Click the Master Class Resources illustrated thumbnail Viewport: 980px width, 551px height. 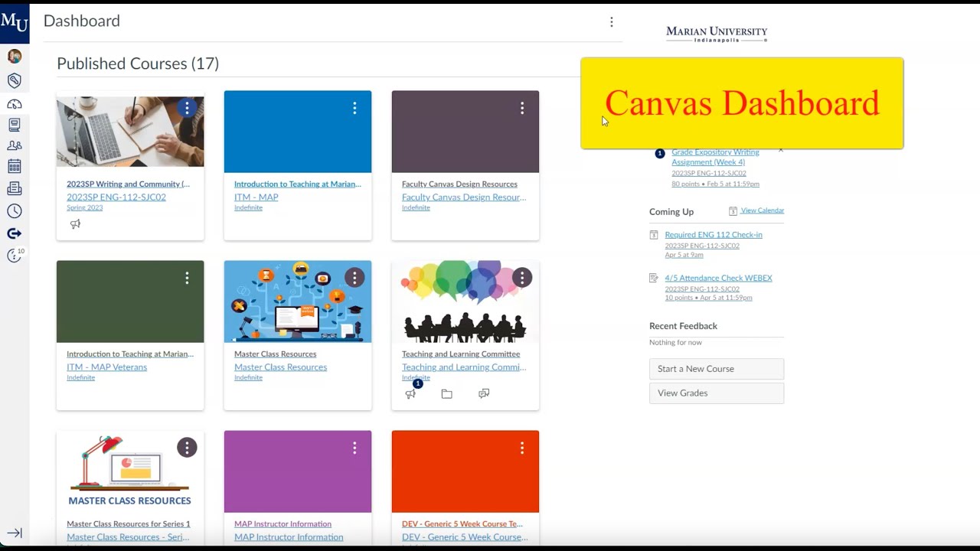tap(298, 302)
